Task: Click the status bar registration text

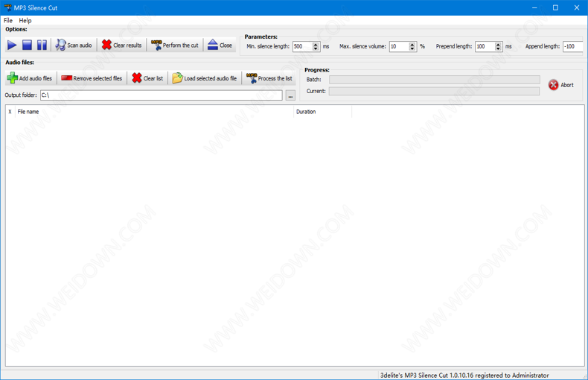Action: (464, 375)
